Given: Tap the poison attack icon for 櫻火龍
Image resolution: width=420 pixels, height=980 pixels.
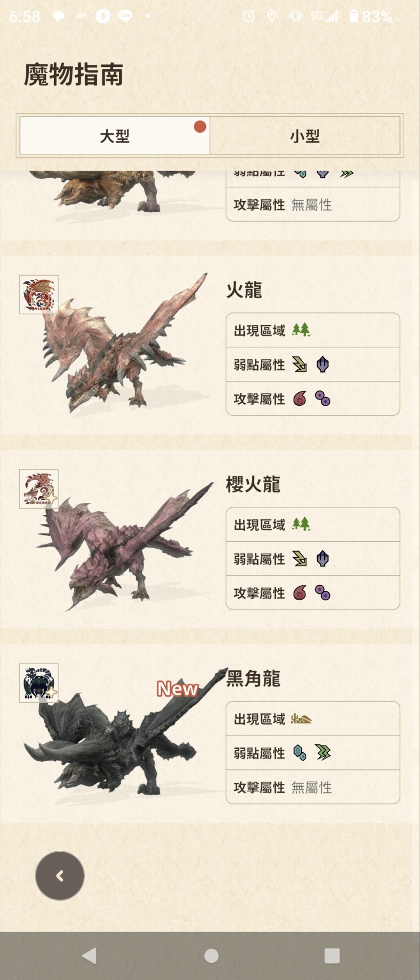Looking at the screenshot, I should [323, 593].
